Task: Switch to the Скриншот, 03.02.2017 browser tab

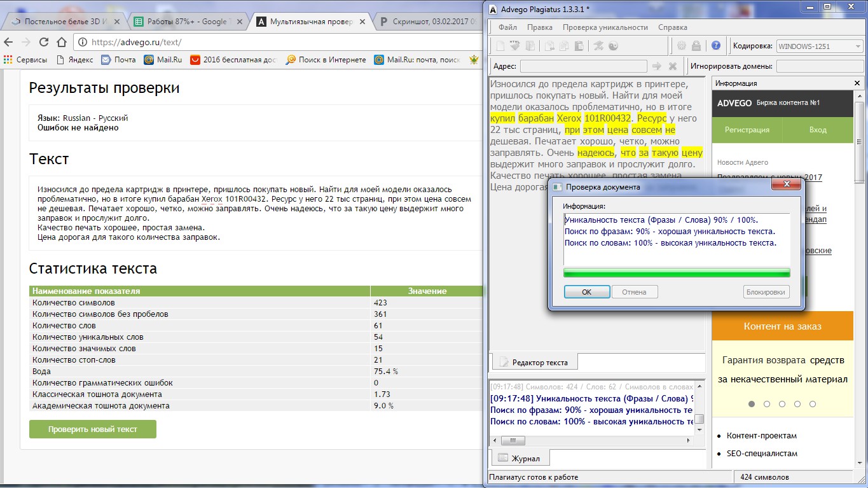Action: tap(427, 22)
